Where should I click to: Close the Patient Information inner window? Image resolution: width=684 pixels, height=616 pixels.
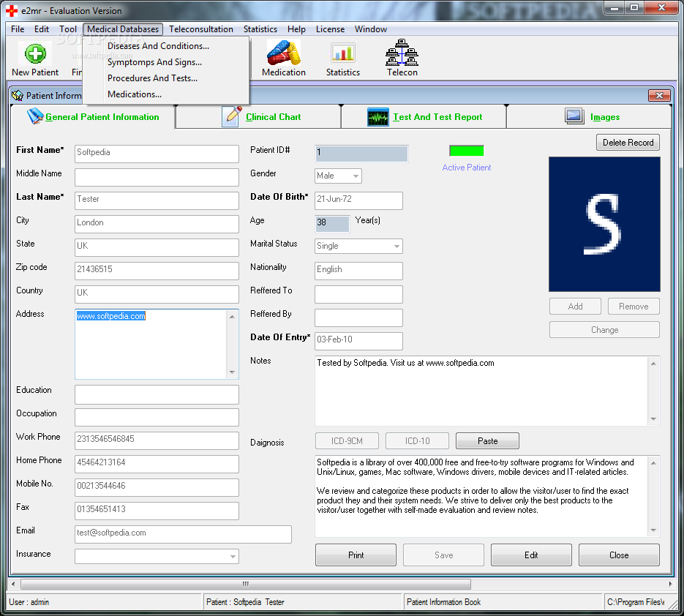pyautogui.click(x=659, y=95)
